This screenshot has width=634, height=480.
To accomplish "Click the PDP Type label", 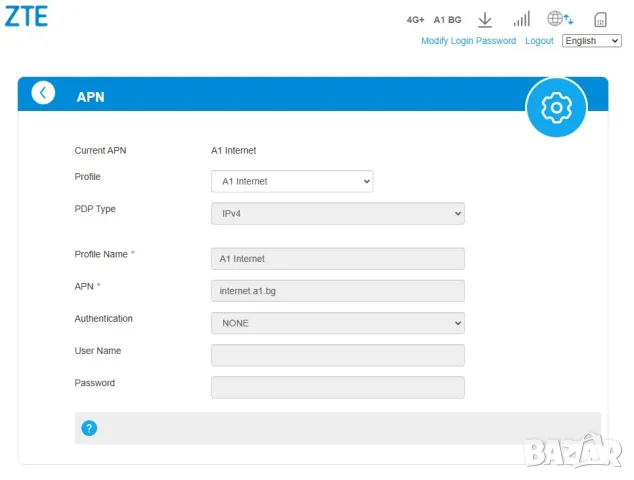I will [x=95, y=209].
